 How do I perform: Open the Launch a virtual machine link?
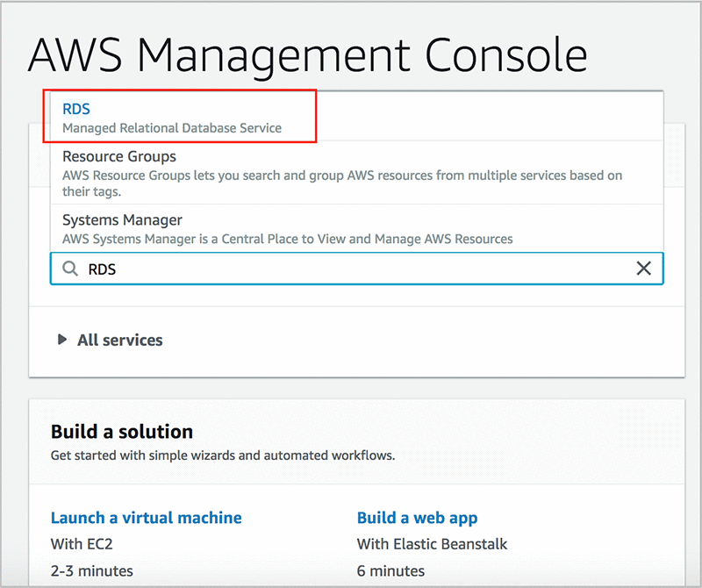146,518
